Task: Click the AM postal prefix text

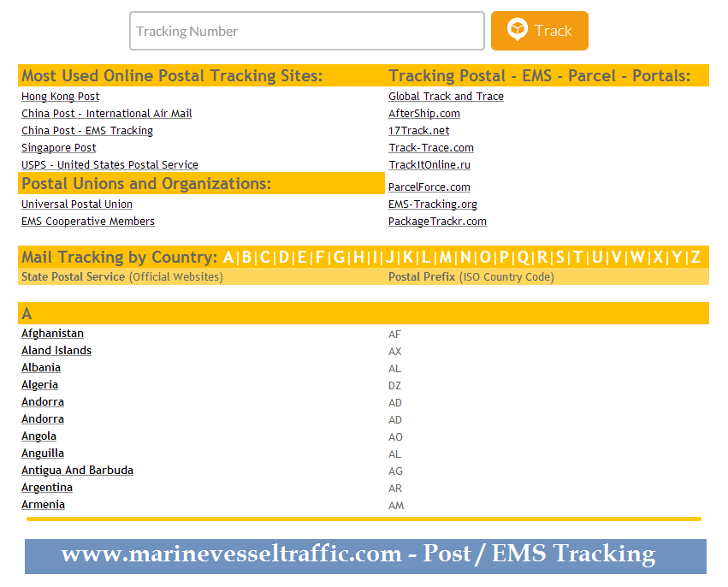Action: (396, 506)
